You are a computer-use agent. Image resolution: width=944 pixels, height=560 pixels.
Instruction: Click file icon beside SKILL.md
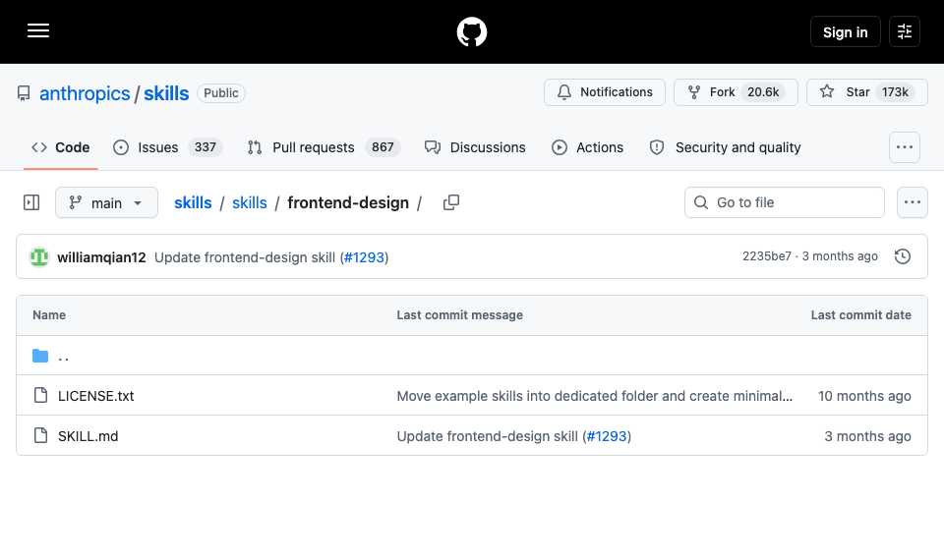coord(40,435)
